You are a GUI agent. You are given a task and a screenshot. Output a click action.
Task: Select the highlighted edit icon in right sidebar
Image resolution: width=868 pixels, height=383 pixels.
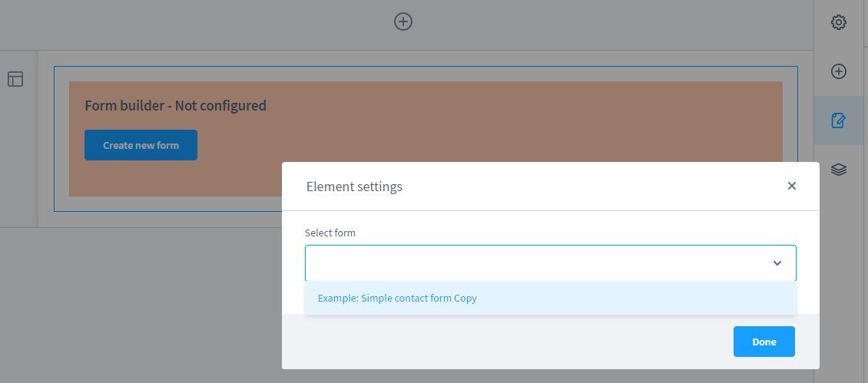[839, 121]
